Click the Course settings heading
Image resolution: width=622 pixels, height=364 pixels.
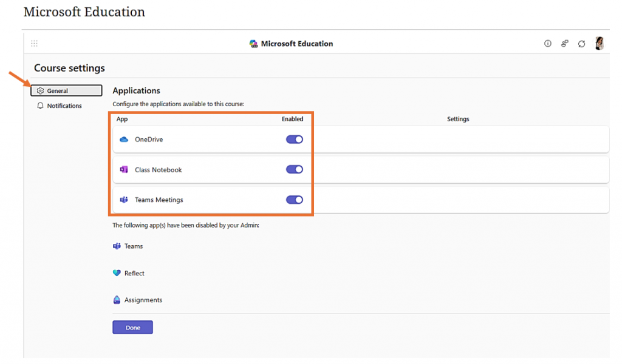point(69,68)
